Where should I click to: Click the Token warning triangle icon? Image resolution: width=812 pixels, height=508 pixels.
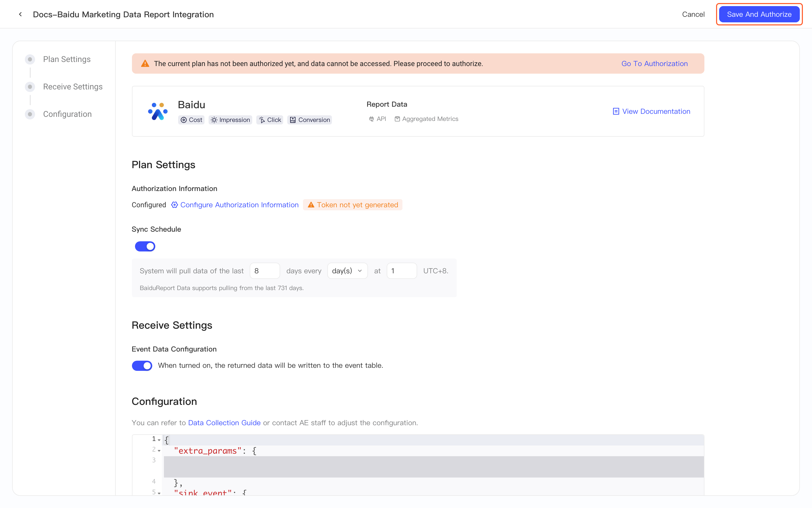click(x=311, y=205)
